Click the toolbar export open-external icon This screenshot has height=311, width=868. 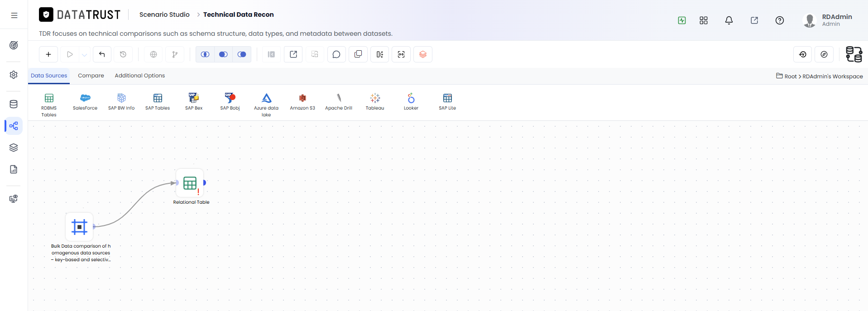pyautogui.click(x=293, y=54)
